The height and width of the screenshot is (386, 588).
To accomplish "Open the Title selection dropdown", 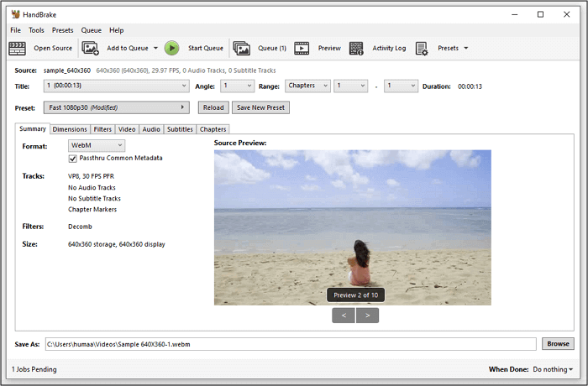I will coord(116,86).
